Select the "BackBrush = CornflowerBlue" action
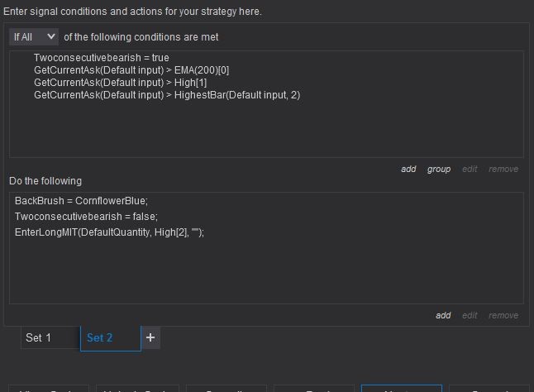 tap(79, 202)
